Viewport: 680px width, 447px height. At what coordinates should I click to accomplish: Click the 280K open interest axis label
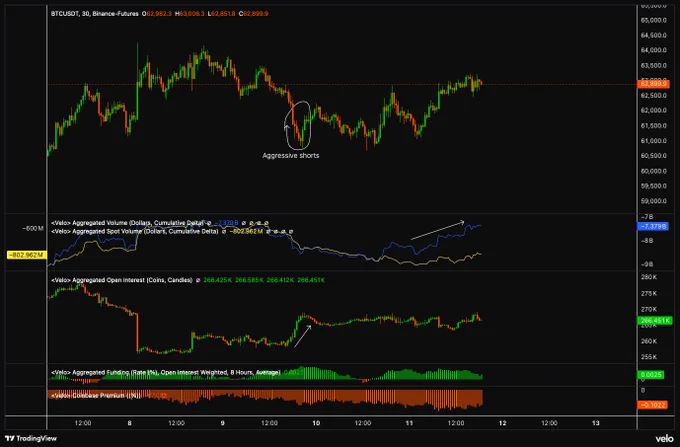click(649, 277)
